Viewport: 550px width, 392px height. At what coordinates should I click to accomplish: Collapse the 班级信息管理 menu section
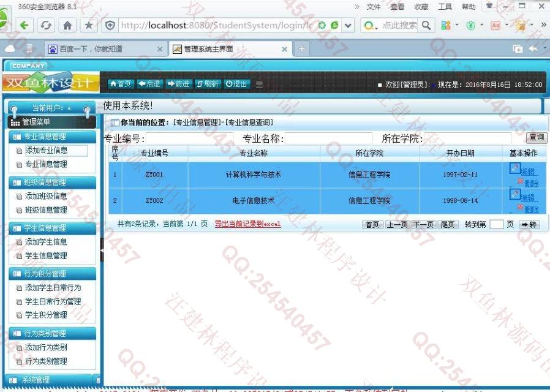[52, 183]
